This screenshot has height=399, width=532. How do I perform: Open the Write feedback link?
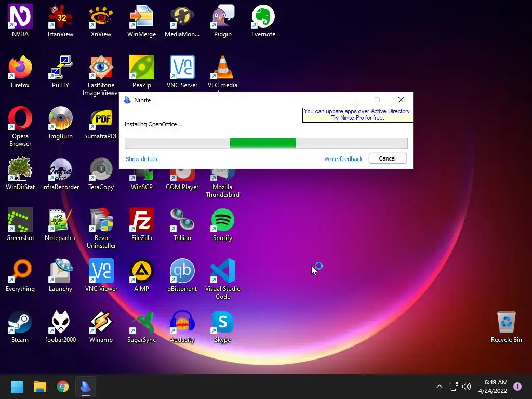(343, 159)
